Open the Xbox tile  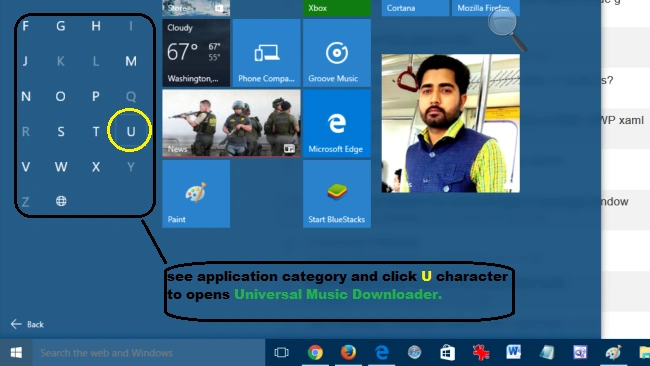[x=337, y=8]
